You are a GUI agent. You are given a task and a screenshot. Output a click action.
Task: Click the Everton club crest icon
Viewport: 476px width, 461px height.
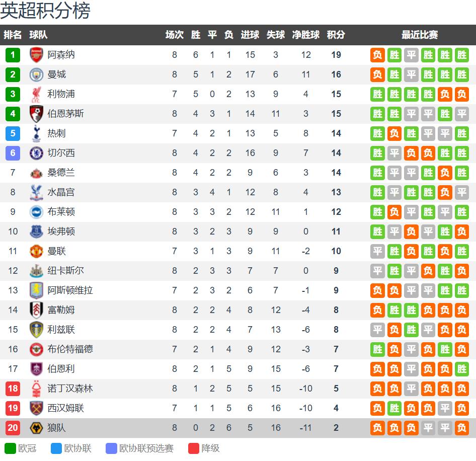tap(36, 232)
